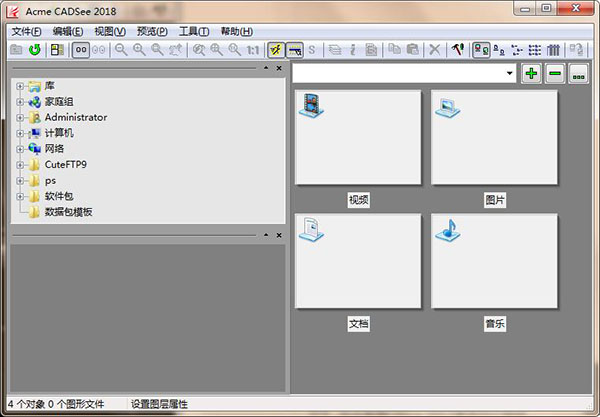Click the zoom out magnifier icon
The image size is (600, 417).
pyautogui.click(x=121, y=50)
